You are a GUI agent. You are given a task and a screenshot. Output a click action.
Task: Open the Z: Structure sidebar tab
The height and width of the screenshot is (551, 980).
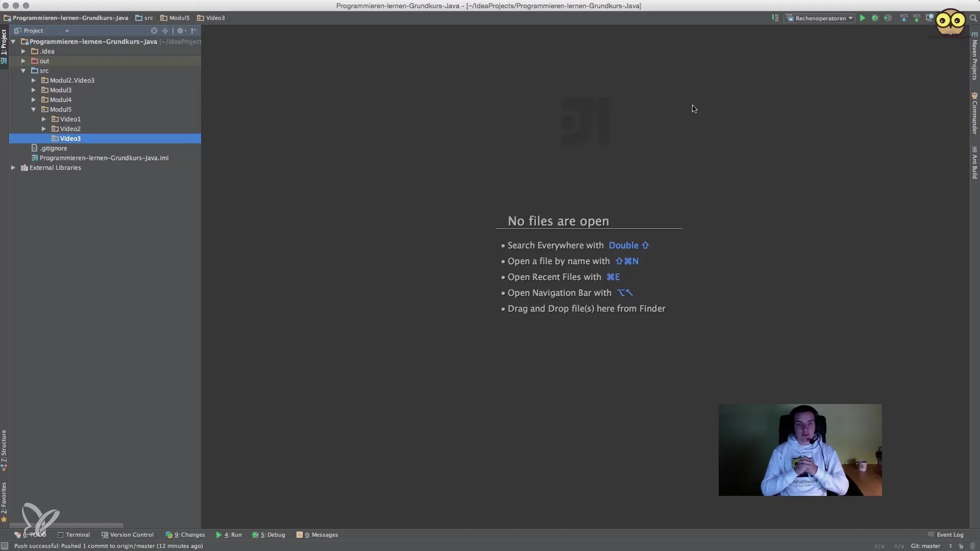[4, 450]
